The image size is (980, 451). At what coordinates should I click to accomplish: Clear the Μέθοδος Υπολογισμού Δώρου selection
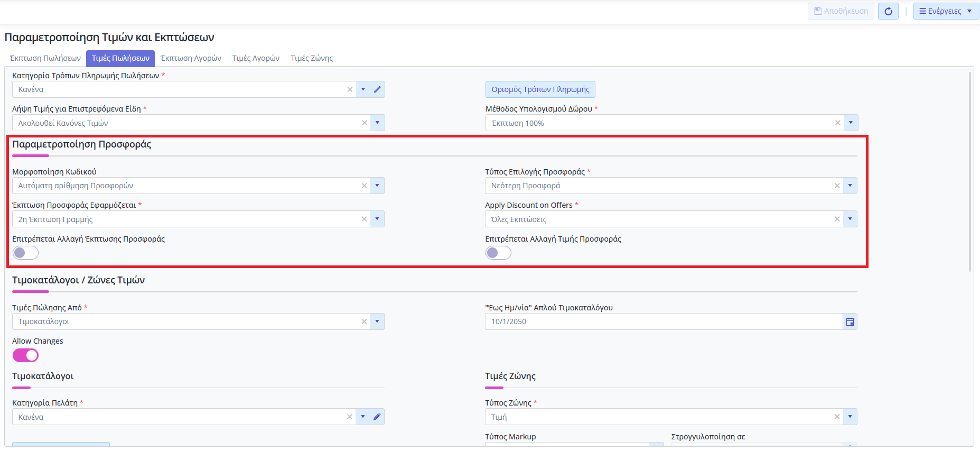point(837,123)
